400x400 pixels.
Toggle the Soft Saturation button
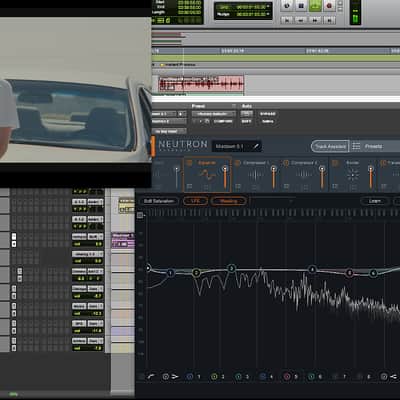[159, 201]
